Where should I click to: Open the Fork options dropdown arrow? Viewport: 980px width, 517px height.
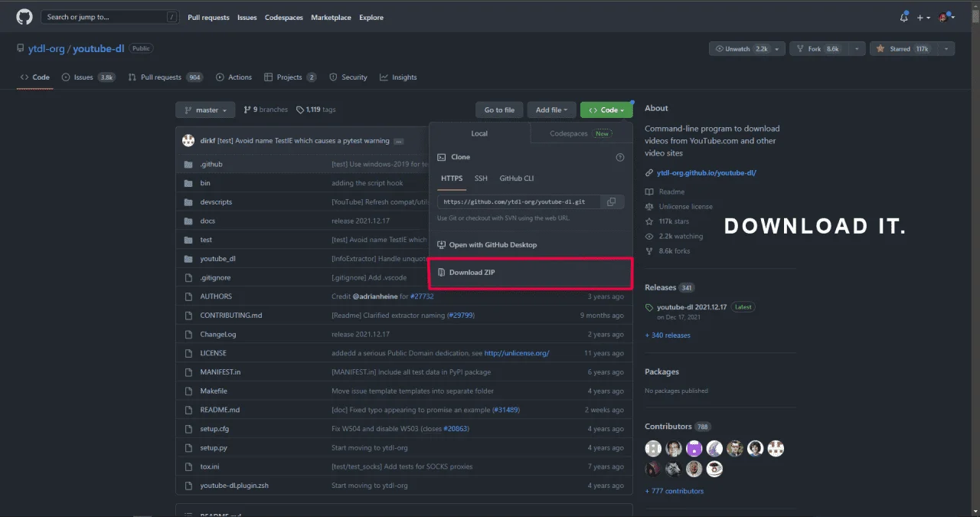pos(858,48)
